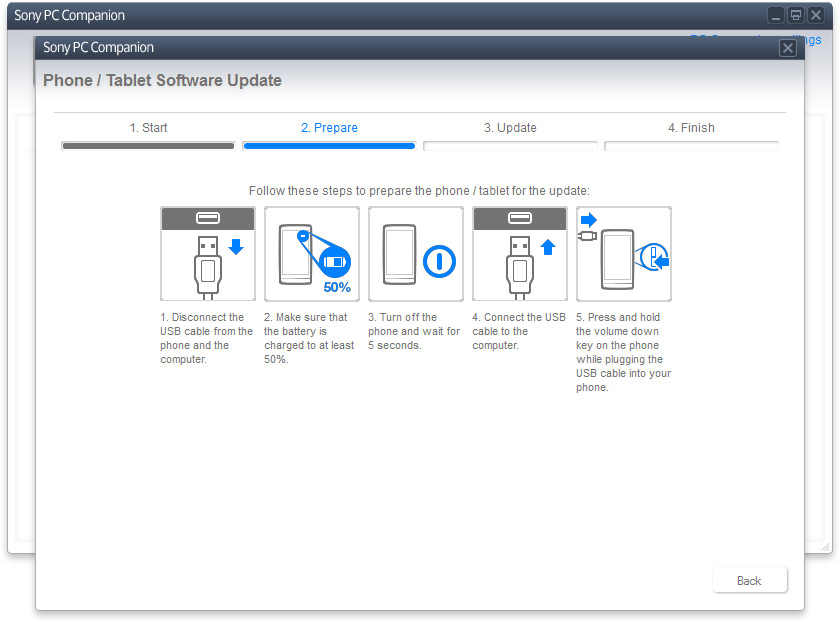Click the connect USB to computer illustration
Viewport: 840px width, 622px height.
tap(520, 254)
